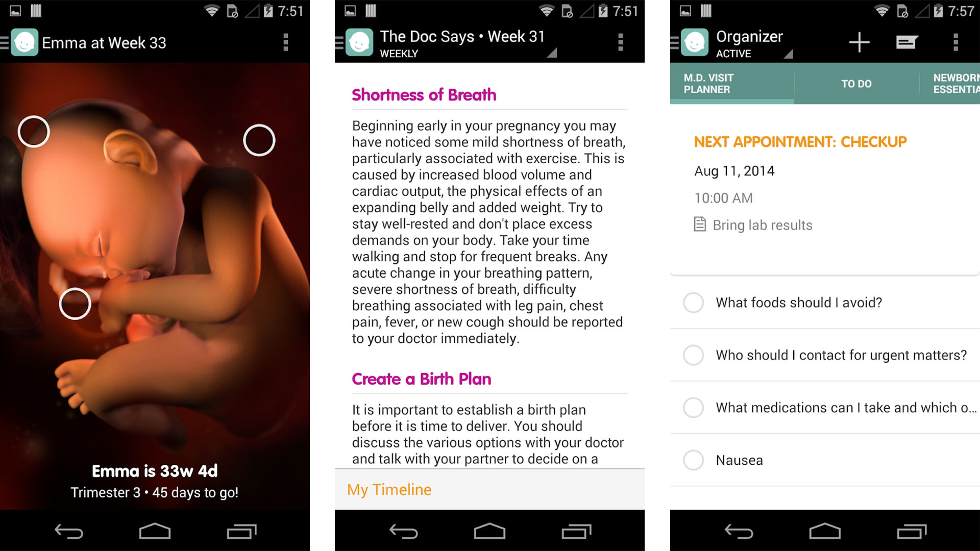Tap the add button in Organizer

860,42
